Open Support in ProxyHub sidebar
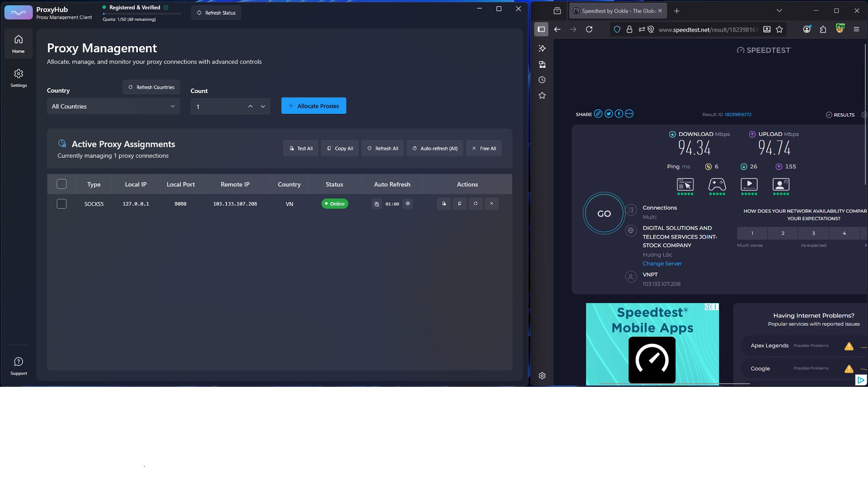The image size is (868, 488). point(19,366)
